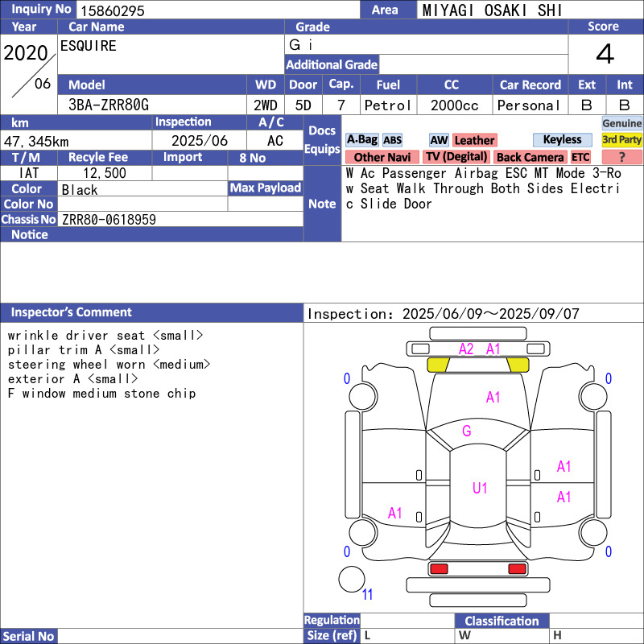This screenshot has height=644, width=644.
Task: Toggle the Keyless equipment badge
Action: tap(562, 140)
